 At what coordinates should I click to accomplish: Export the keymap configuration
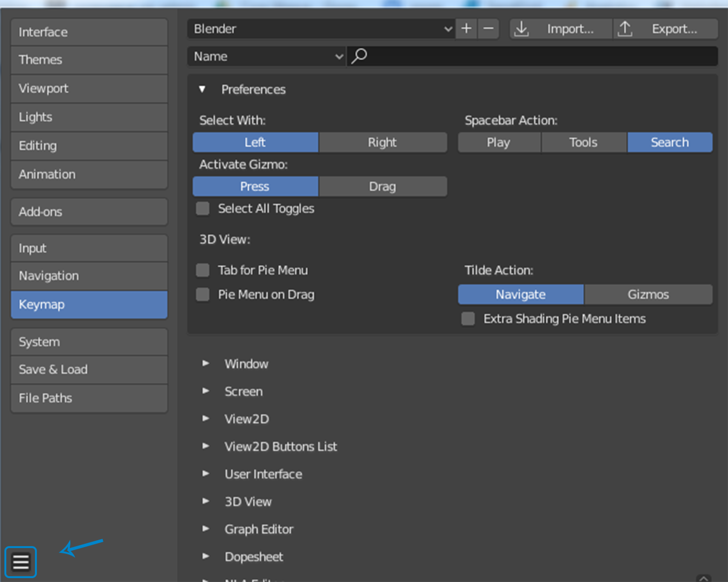click(x=665, y=29)
